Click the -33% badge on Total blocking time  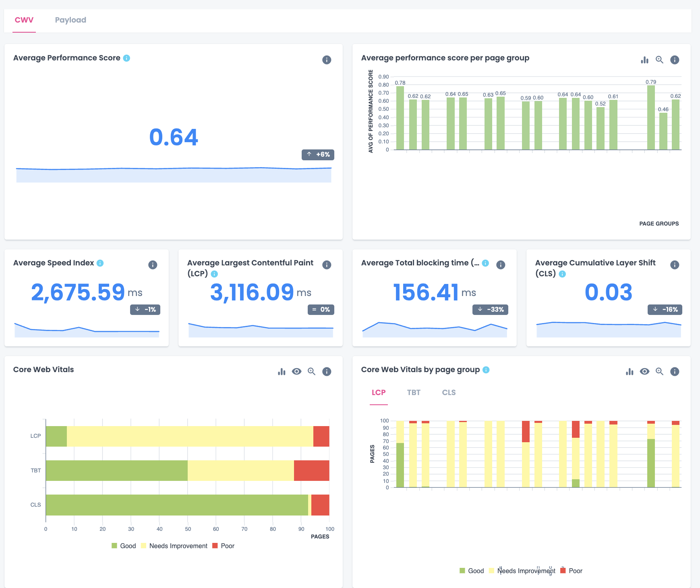click(490, 310)
